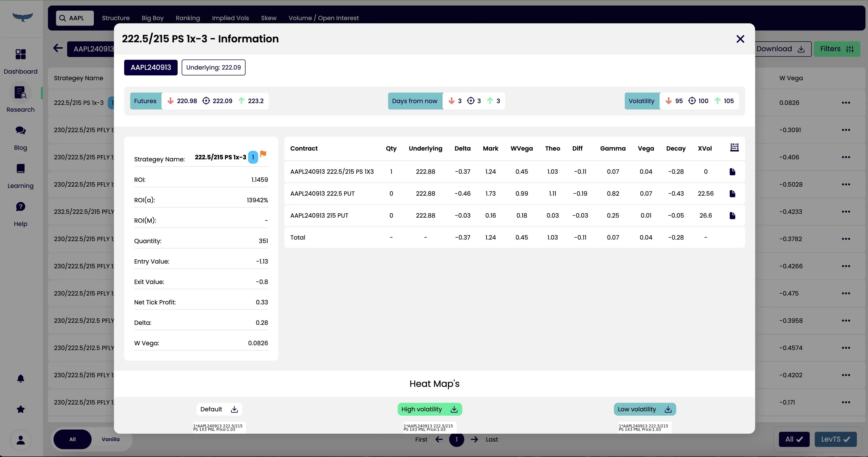
Task: Open favorites star in the sidebar
Action: point(20,409)
